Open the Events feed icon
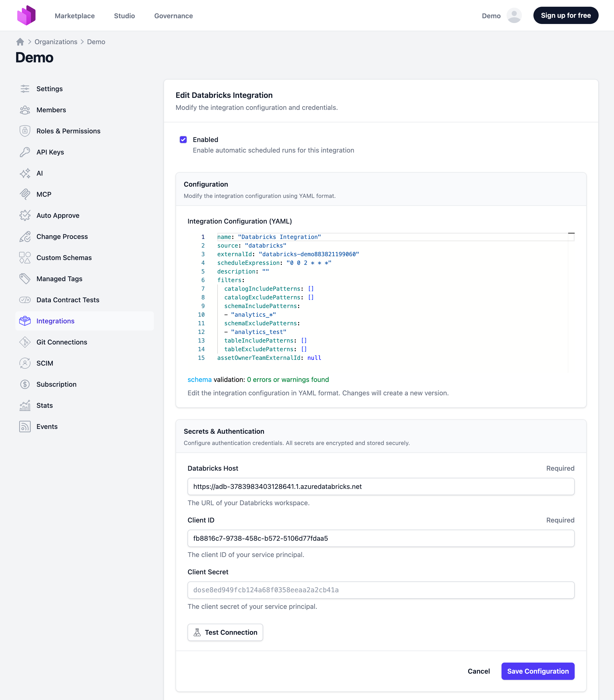The width and height of the screenshot is (614, 700). tap(25, 426)
